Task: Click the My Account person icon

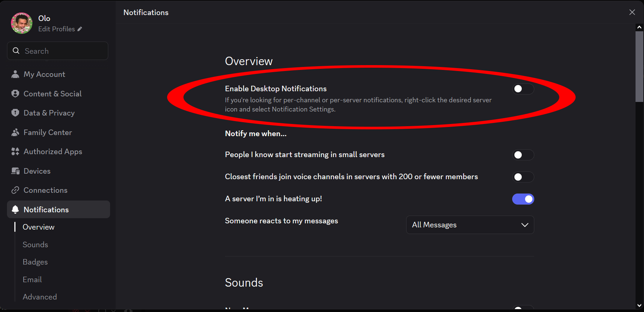Action: coord(15,74)
